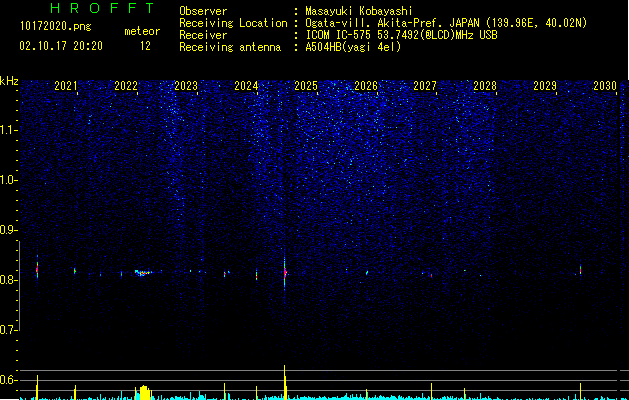
Task: Click the 'Receiving antenna' label
Action: point(230,47)
